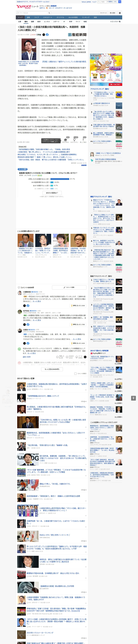Focus the news keyword search field
138x644 pixels.
(x=32, y=13)
